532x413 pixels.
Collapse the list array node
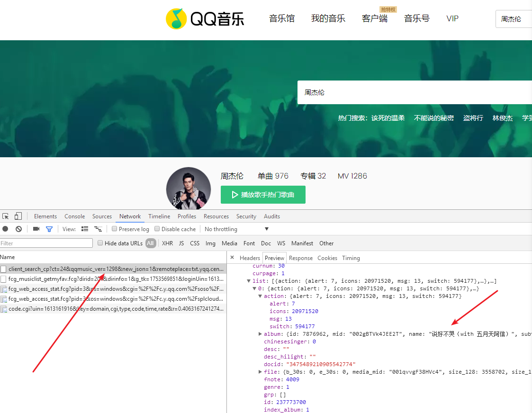[x=249, y=281]
